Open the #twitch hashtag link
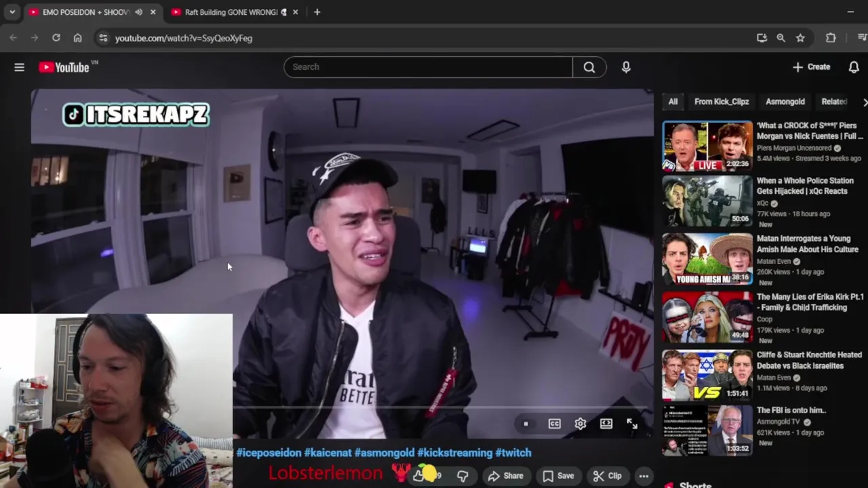The width and height of the screenshot is (868, 488). tap(513, 453)
